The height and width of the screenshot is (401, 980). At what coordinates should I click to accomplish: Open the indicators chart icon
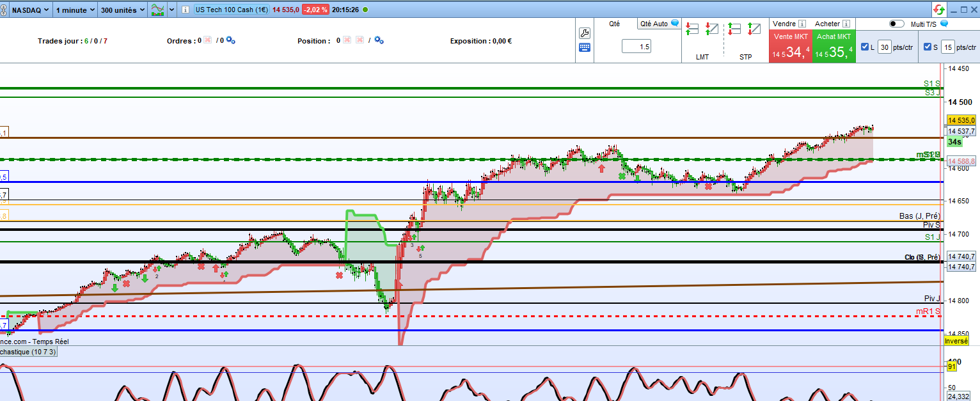(157, 10)
